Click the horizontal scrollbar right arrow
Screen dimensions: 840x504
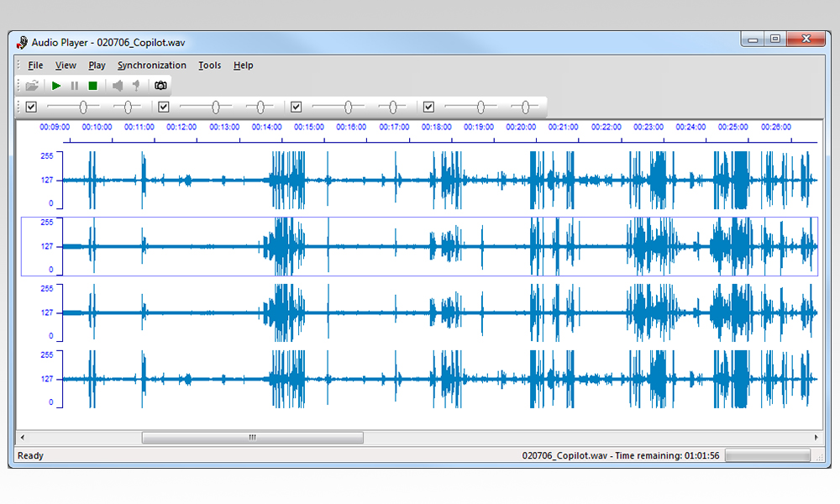[x=816, y=438]
